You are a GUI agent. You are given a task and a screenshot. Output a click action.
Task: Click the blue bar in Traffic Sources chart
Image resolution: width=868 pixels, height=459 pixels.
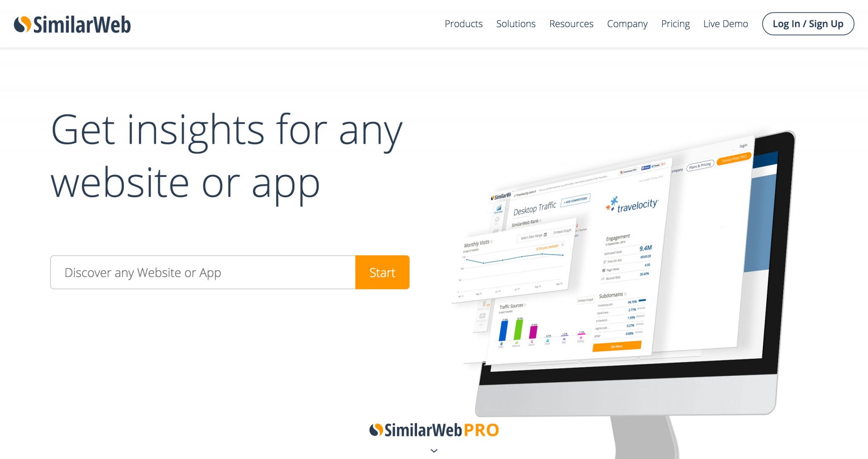pos(504,330)
